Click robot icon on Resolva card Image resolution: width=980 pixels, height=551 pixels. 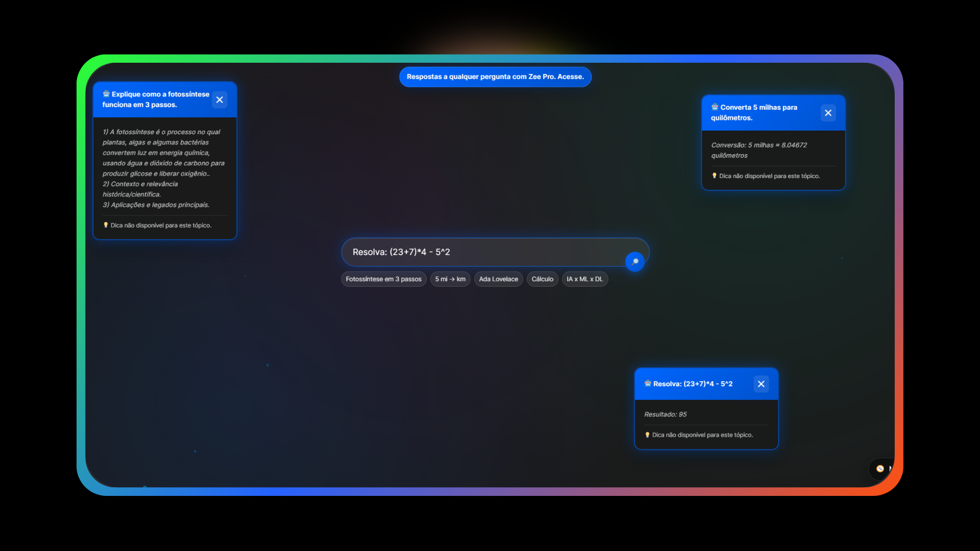point(647,384)
